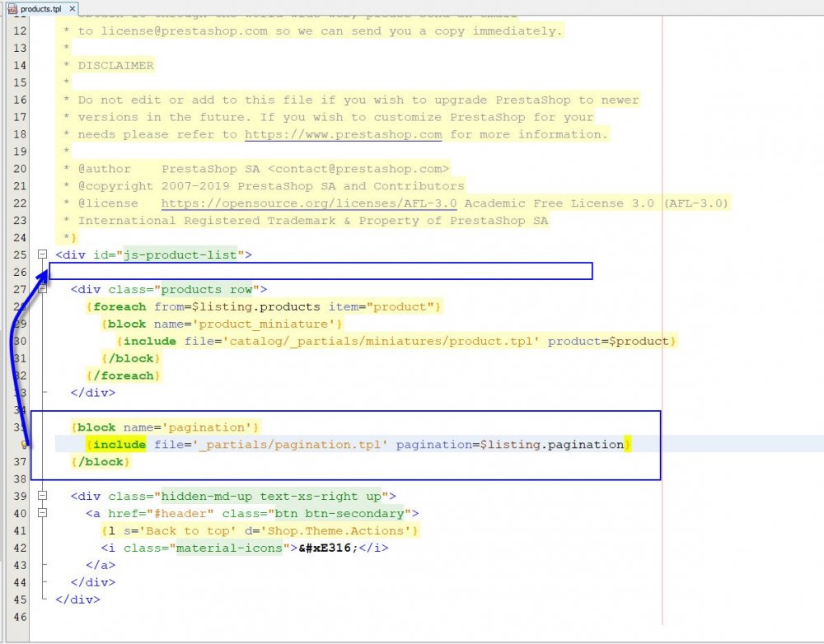This screenshot has width=824, height=644.
Task: Click the @copyright annotation on line 21
Action: pos(115,186)
